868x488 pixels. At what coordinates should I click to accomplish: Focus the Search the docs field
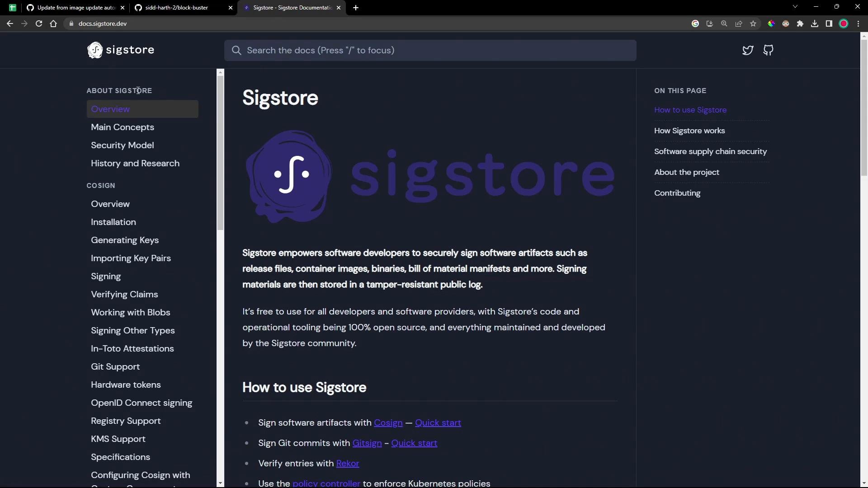[x=430, y=51]
